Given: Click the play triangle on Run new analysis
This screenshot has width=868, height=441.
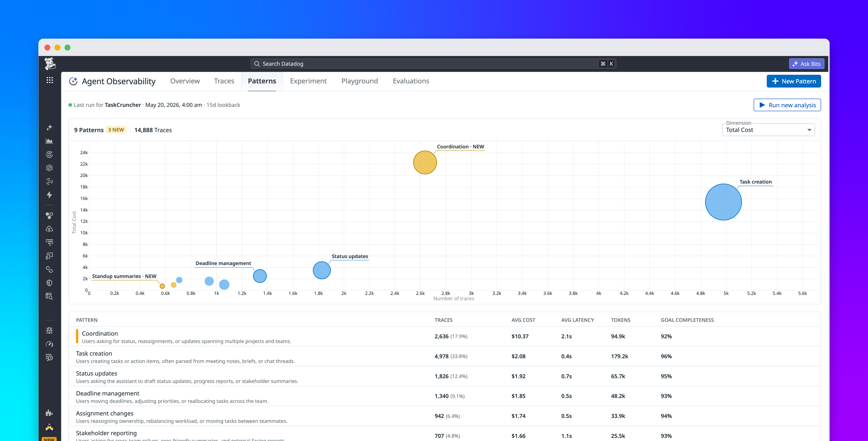Looking at the screenshot, I should click(762, 105).
